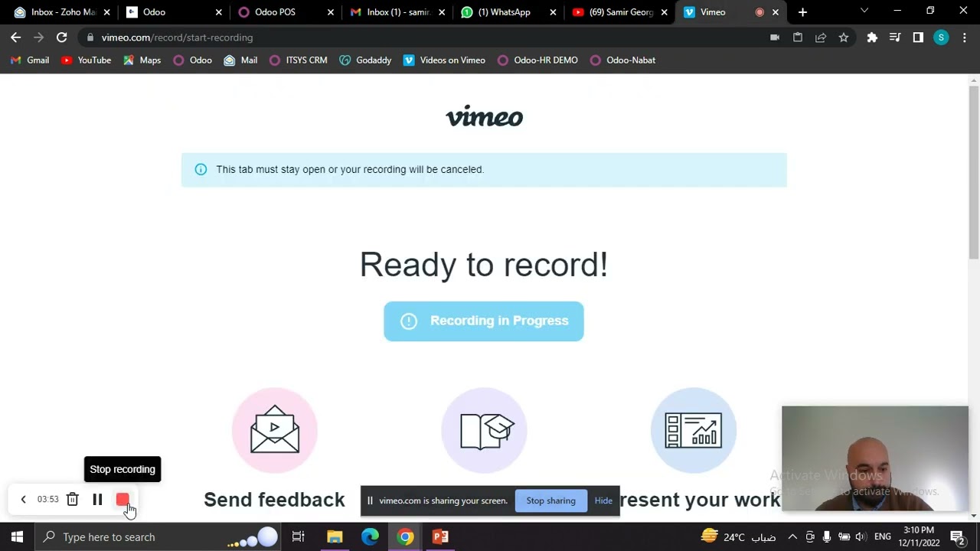980x551 pixels.
Task: Show hidden system tray icons
Action: pyautogui.click(x=792, y=537)
